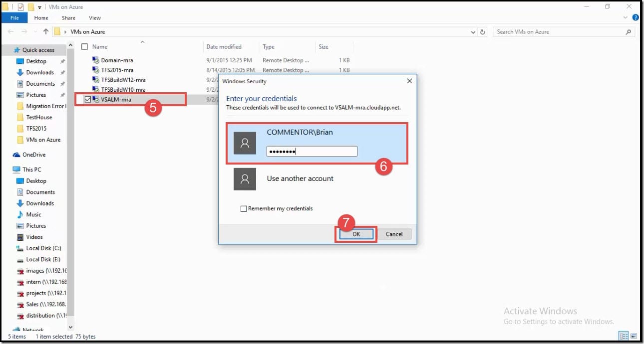Open the TFSBuildW12-mra remote desktop shortcut
Image resolution: width=644 pixels, height=344 pixels.
(124, 80)
